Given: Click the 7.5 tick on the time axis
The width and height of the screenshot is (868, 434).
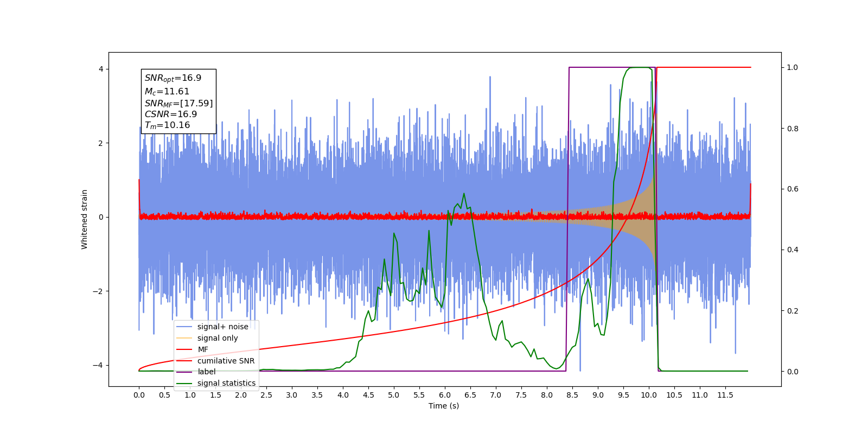Looking at the screenshot, I should click(521, 395).
